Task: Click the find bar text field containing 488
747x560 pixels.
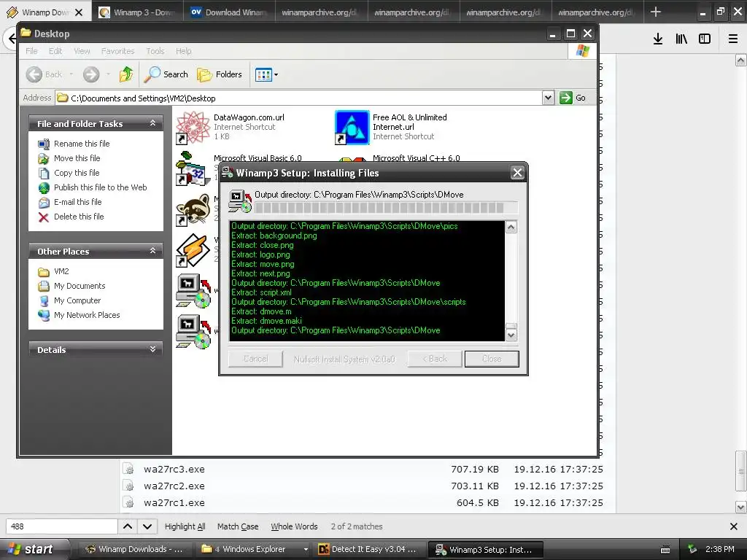Action: pyautogui.click(x=61, y=526)
